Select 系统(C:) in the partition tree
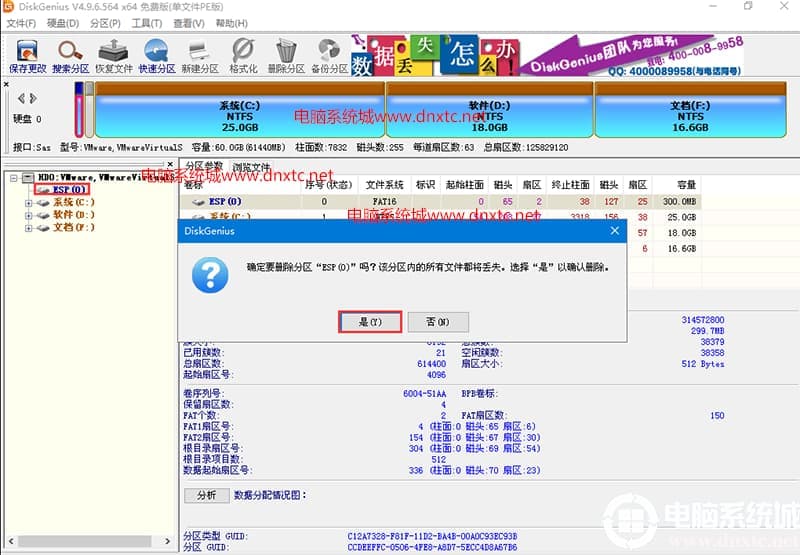The height and width of the screenshot is (555, 800). (x=74, y=202)
